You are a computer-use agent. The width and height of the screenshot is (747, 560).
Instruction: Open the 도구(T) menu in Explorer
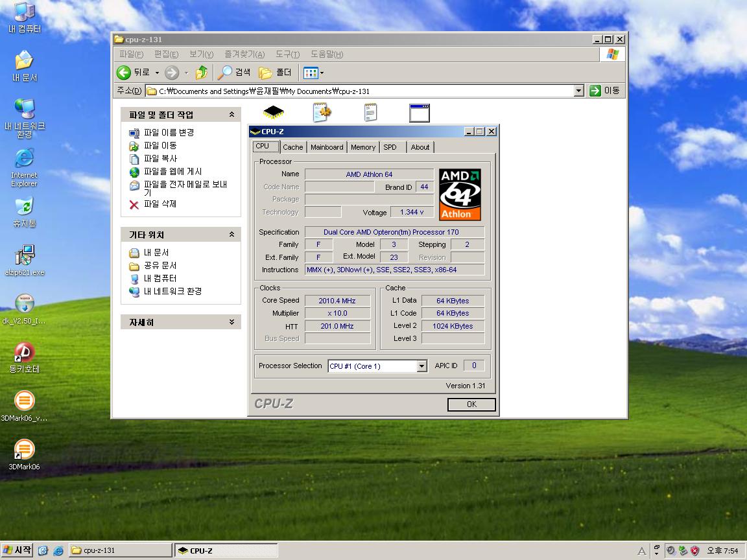pyautogui.click(x=288, y=54)
